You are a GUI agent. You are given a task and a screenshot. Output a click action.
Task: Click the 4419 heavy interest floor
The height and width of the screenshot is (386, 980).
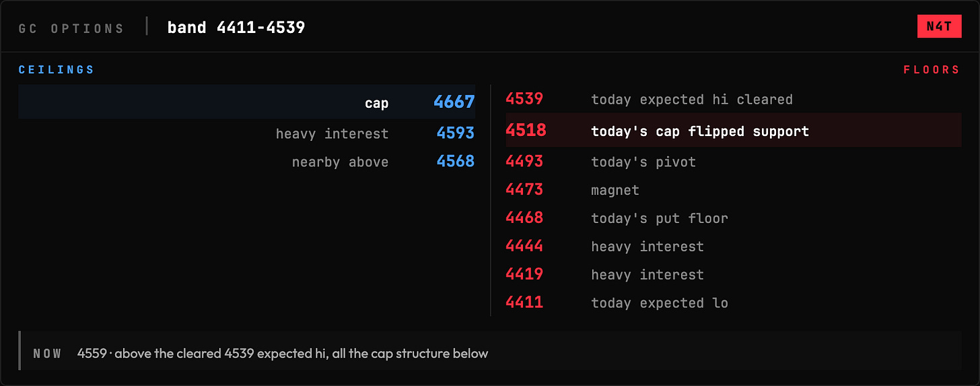click(734, 275)
